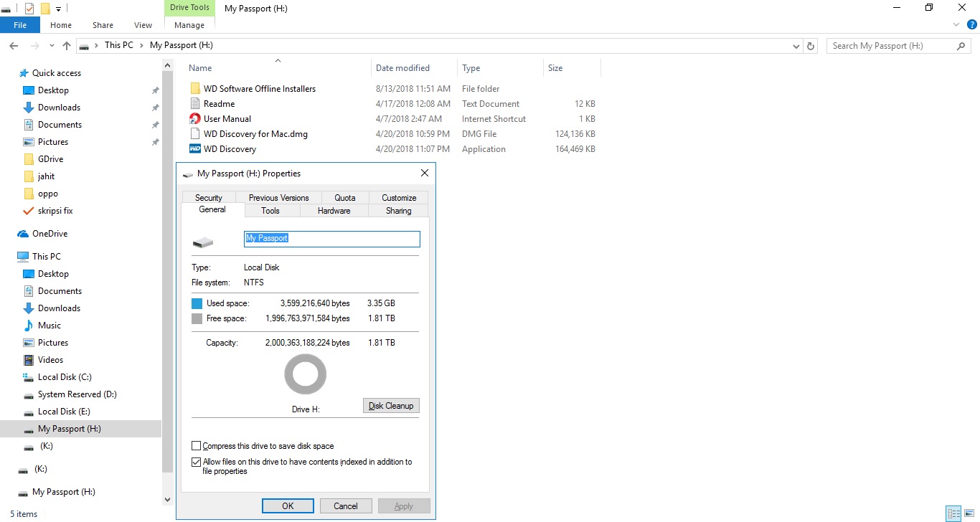Collapse the ribbon chevron
The width and height of the screenshot is (980, 522).
click(956, 24)
